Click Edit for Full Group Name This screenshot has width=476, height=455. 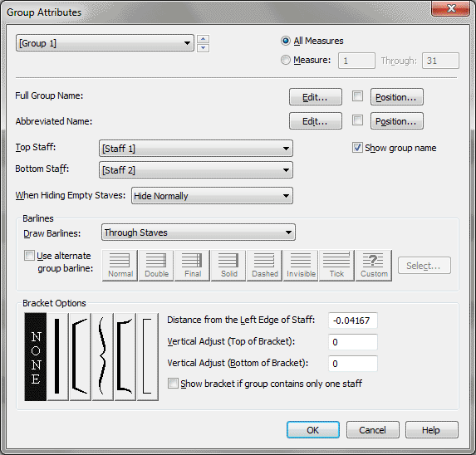point(316,97)
